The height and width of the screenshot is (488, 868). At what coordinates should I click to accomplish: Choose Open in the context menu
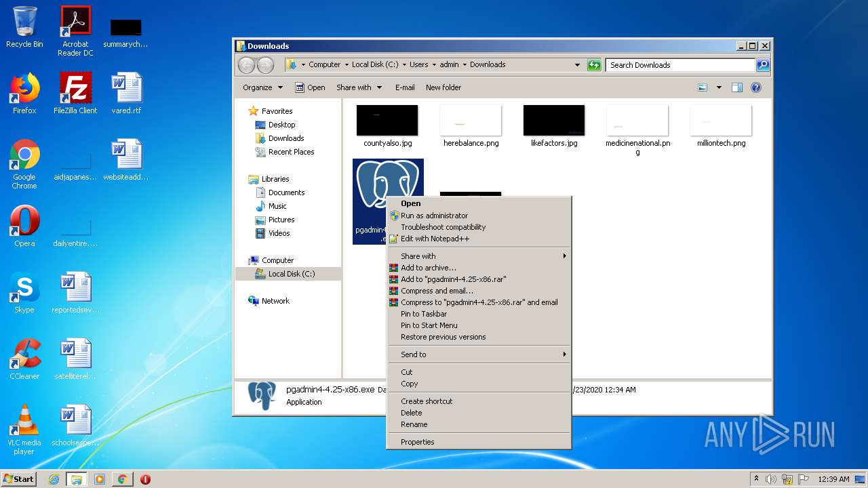pos(479,203)
